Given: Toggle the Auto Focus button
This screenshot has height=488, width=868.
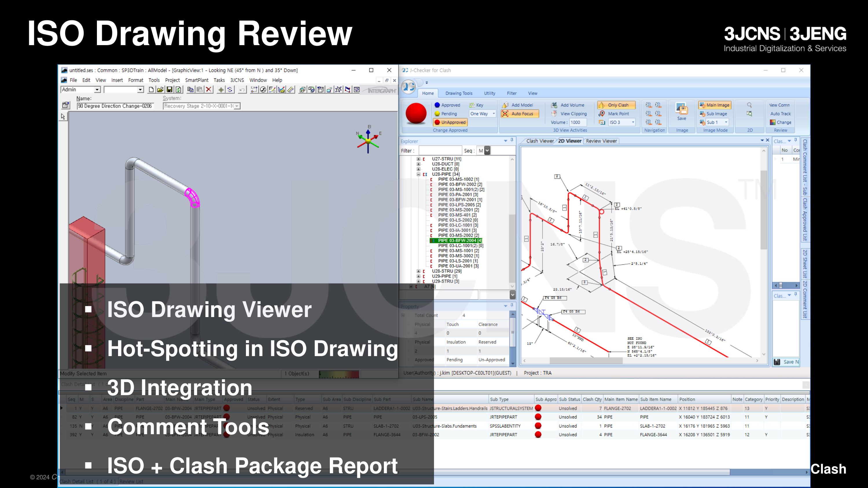Looking at the screenshot, I should 520,114.
